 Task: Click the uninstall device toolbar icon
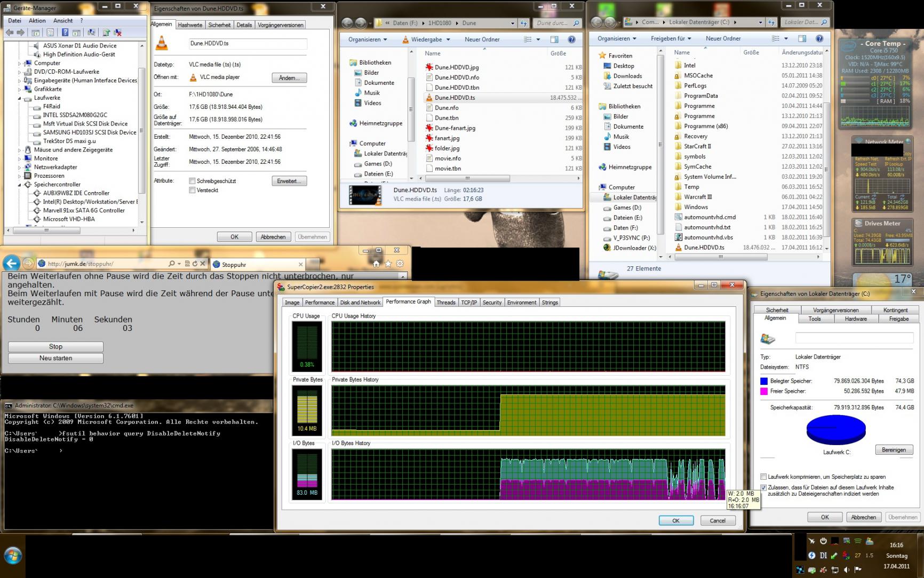pyautogui.click(x=118, y=33)
